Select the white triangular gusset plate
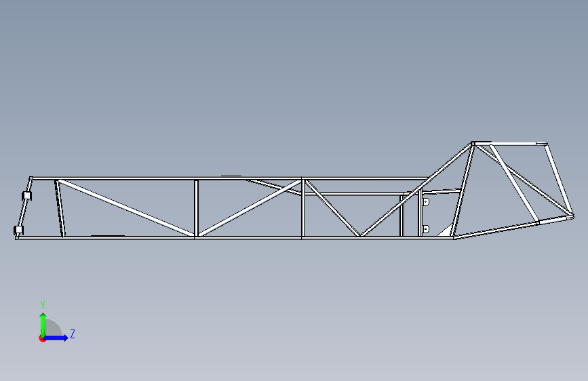Viewport: 588px width, 381px height. tap(447, 231)
